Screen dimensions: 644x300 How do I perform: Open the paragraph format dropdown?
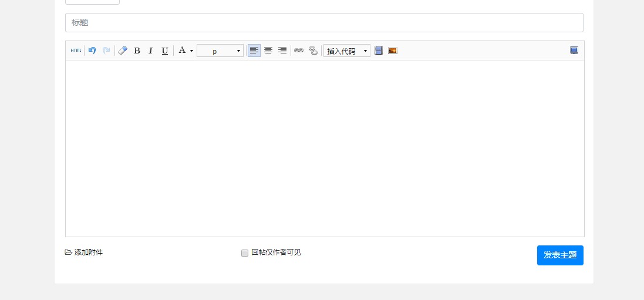[220, 51]
